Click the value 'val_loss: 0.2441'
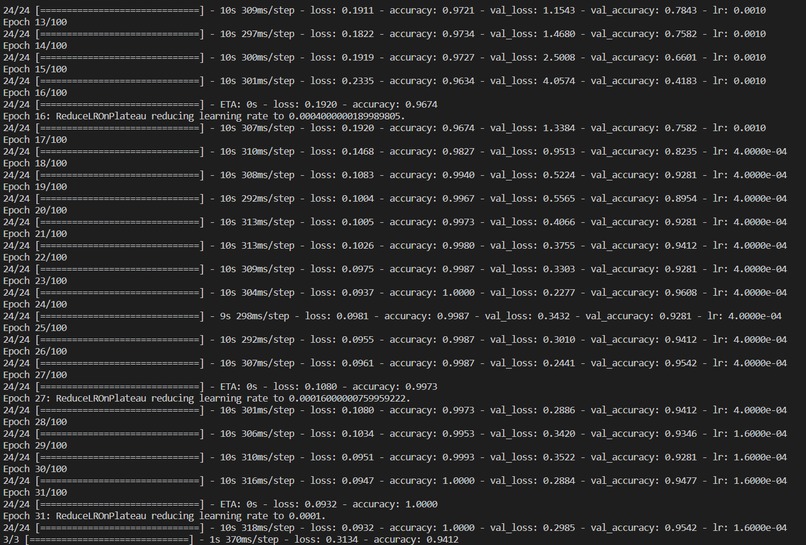806x545 pixels. point(532,364)
